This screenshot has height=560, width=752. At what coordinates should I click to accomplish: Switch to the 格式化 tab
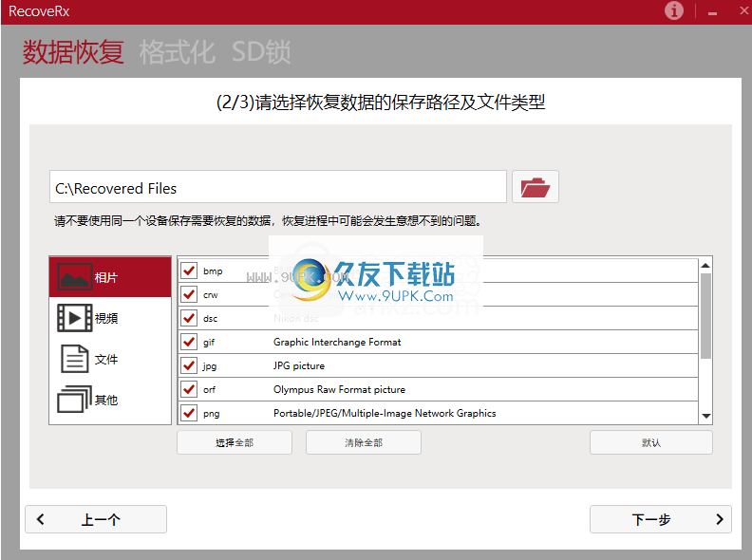[x=177, y=52]
